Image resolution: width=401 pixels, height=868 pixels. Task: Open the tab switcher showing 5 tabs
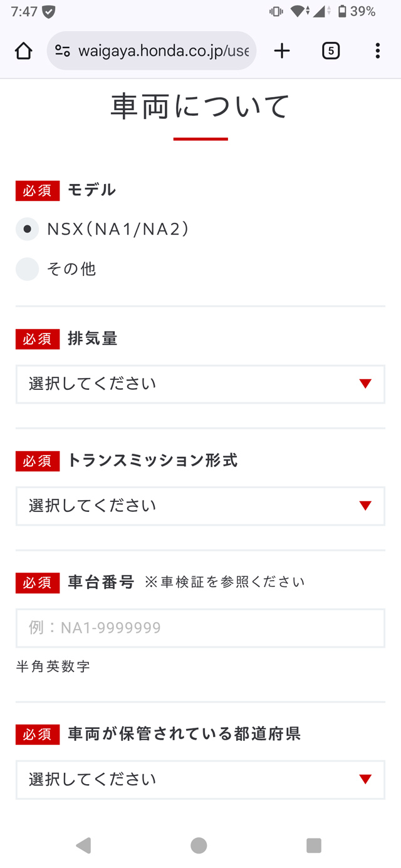pyautogui.click(x=330, y=51)
